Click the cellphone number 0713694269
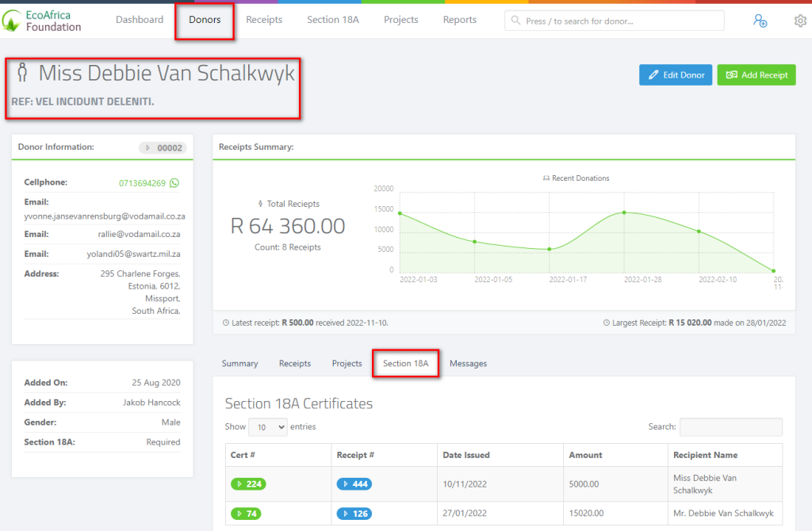The height and width of the screenshot is (531, 812). click(142, 183)
